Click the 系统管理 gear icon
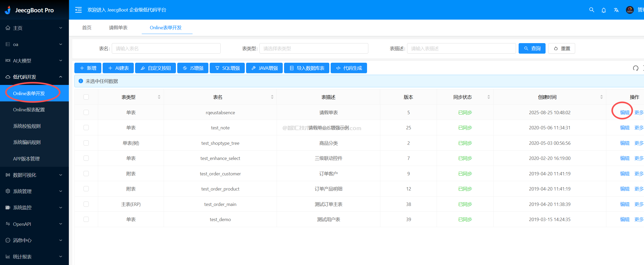This screenshot has height=265, width=644. click(x=8, y=191)
